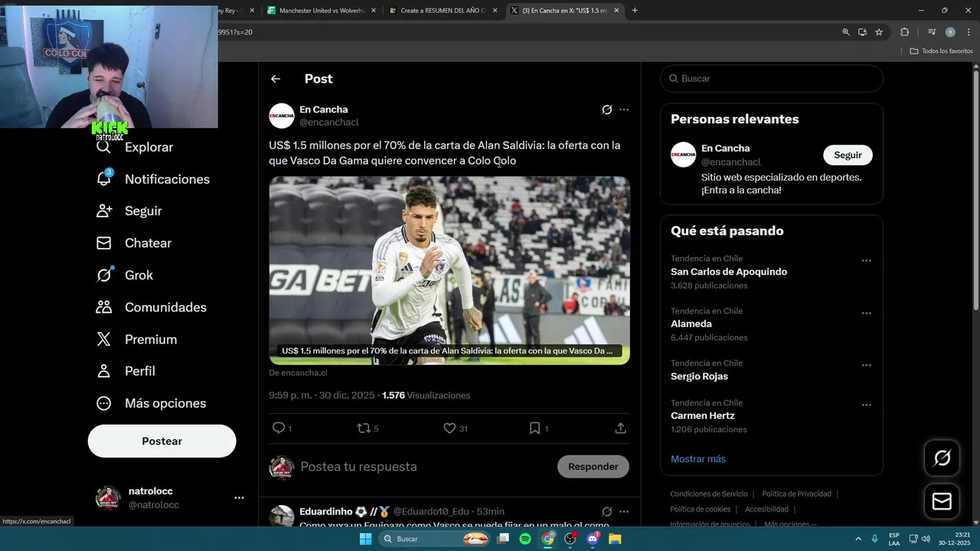Open Chrome three-dot menu
Image resolution: width=980 pixels, height=551 pixels.
pyautogui.click(x=969, y=32)
